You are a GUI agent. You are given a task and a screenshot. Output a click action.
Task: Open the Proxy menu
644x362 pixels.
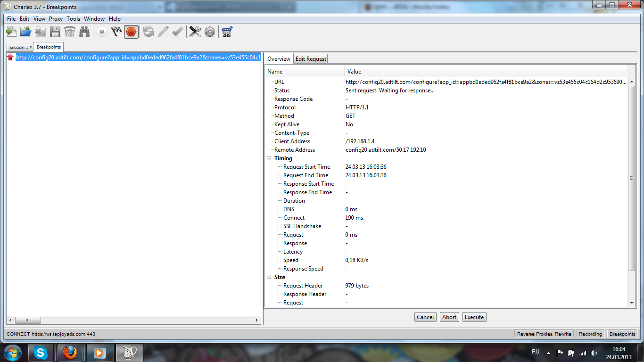pyautogui.click(x=56, y=19)
